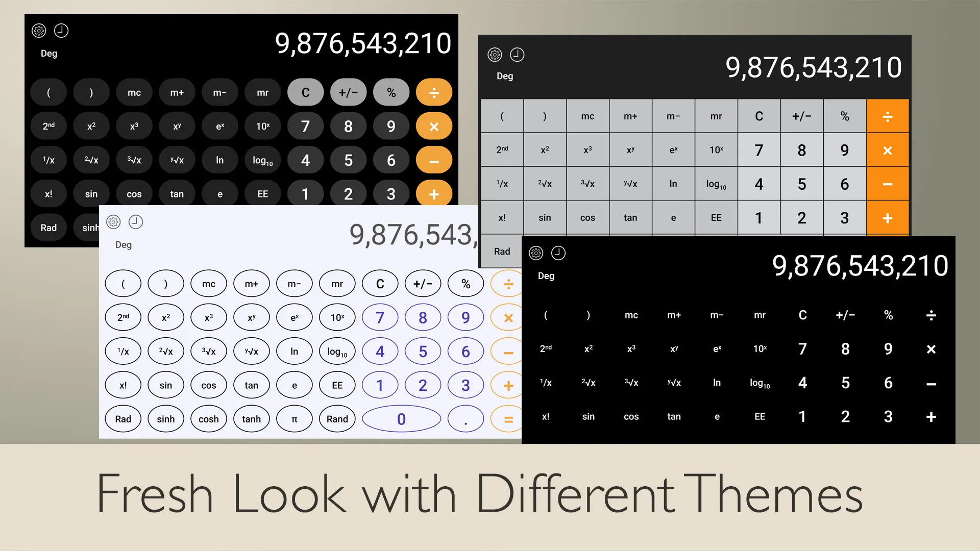The image size is (980, 551).
Task: Toggle Deg mode indicator
Action: pos(49,53)
